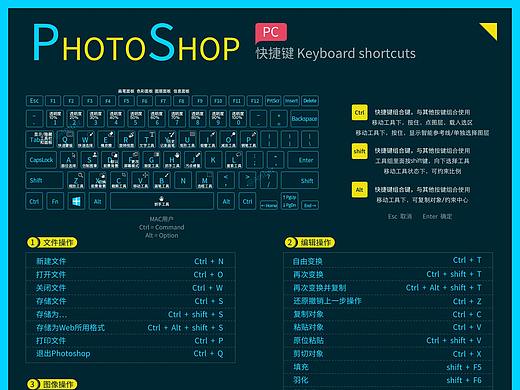Click the yellow 文件操作 section header
520x390 pixels.
click(52, 242)
